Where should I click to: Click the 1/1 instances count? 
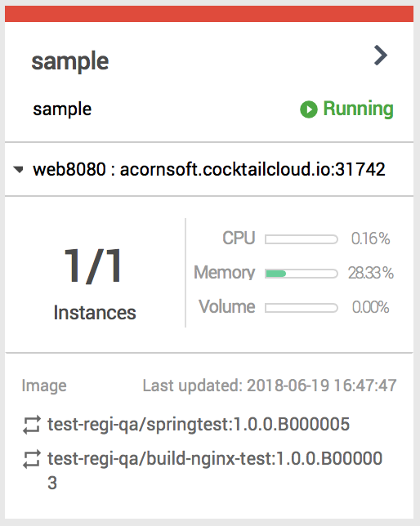coord(93,266)
